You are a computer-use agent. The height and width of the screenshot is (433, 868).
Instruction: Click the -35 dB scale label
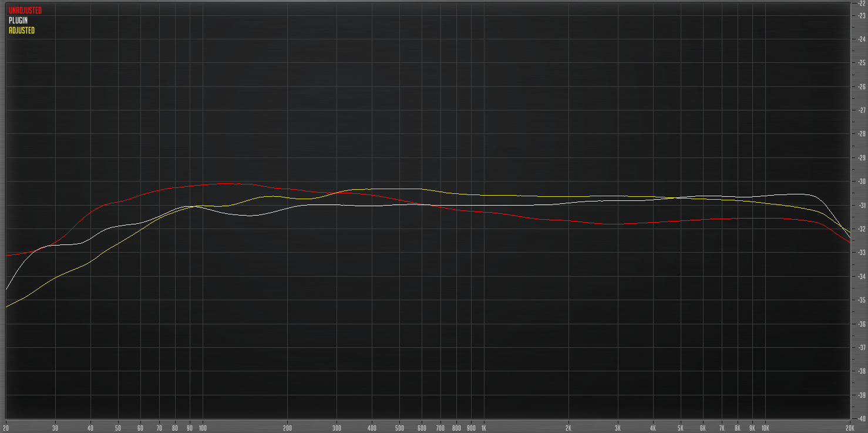pyautogui.click(x=862, y=300)
